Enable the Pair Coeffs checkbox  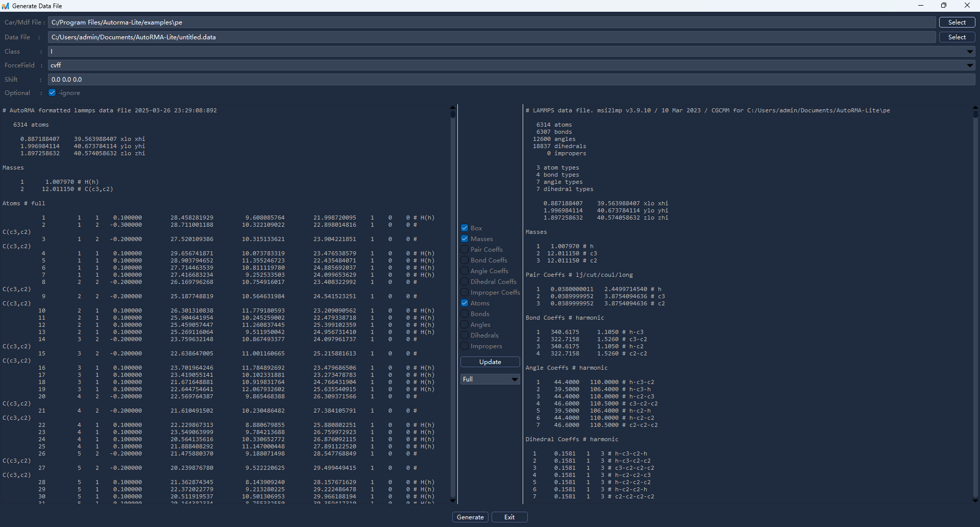tap(464, 249)
